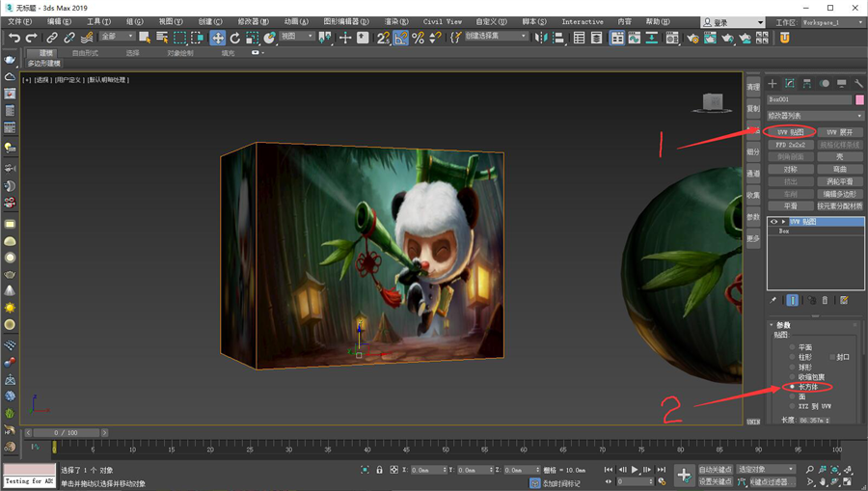Click the Bind to Space Warp icon
Image resolution: width=868 pixels, height=491 pixels.
click(87, 38)
